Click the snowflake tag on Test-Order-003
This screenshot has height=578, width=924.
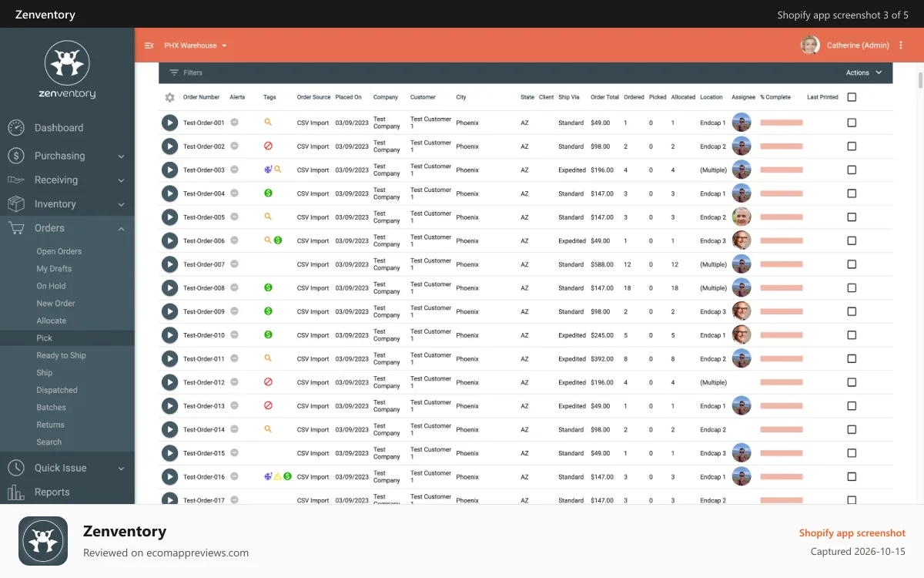[268, 170]
